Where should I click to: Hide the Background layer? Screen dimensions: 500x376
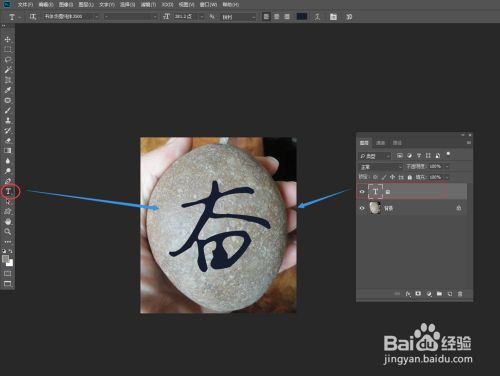362,208
